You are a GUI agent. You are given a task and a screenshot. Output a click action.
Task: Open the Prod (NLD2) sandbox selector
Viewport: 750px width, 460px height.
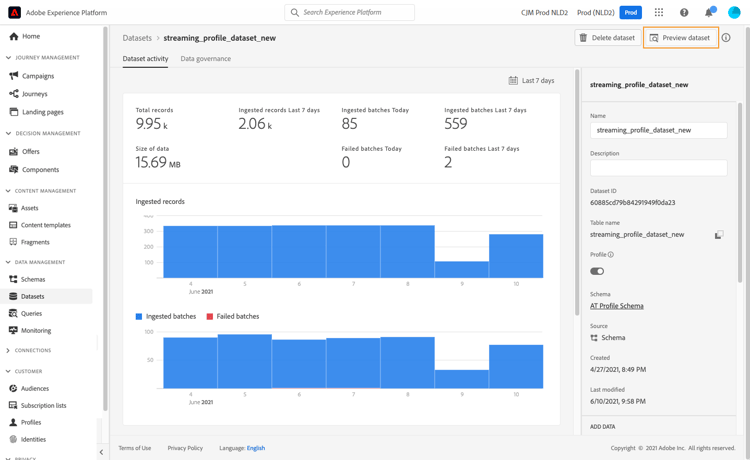(596, 12)
